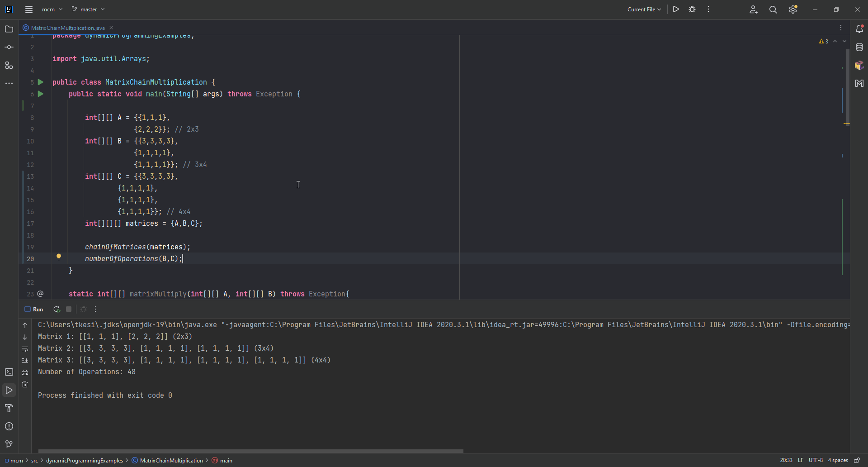Toggle soft-wrap in console

(x=25, y=349)
